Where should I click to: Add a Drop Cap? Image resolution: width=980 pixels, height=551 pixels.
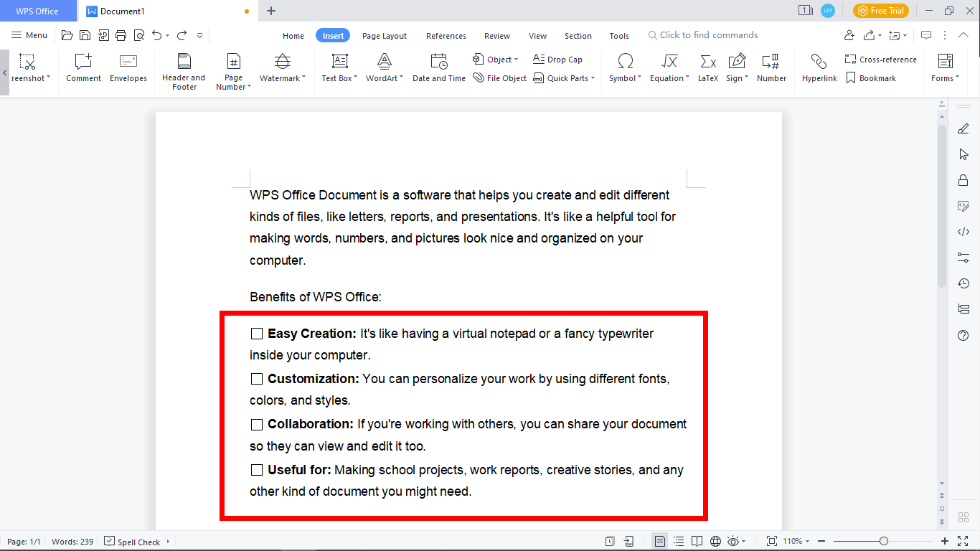[x=557, y=60]
